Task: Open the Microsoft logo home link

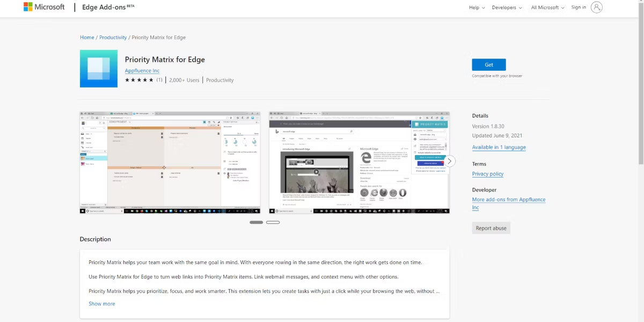Action: [x=44, y=7]
